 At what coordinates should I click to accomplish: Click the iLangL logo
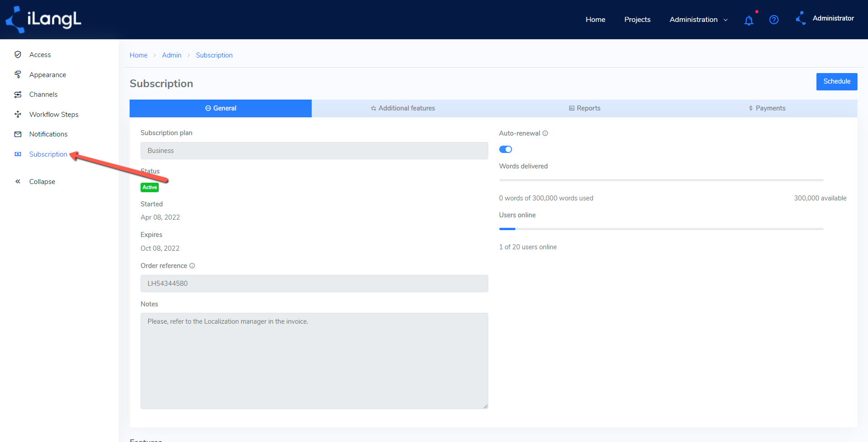43,20
